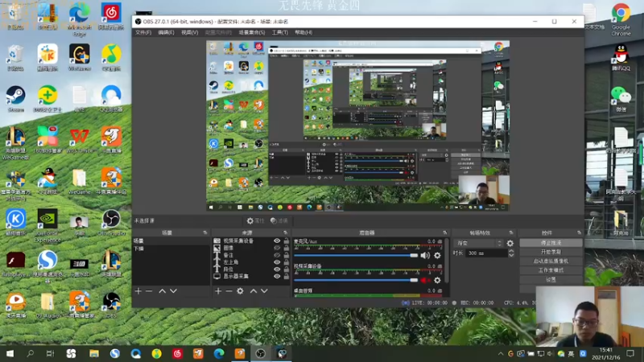Image resolution: width=644 pixels, height=362 pixels.
Task: Mute the 麦克风/Aux speaker icon
Action: (x=425, y=255)
